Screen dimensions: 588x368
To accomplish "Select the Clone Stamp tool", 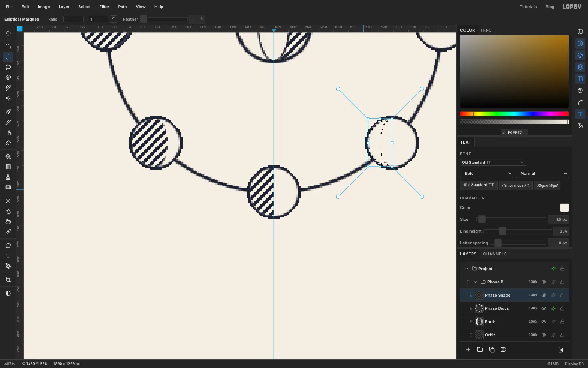I will (x=8, y=177).
